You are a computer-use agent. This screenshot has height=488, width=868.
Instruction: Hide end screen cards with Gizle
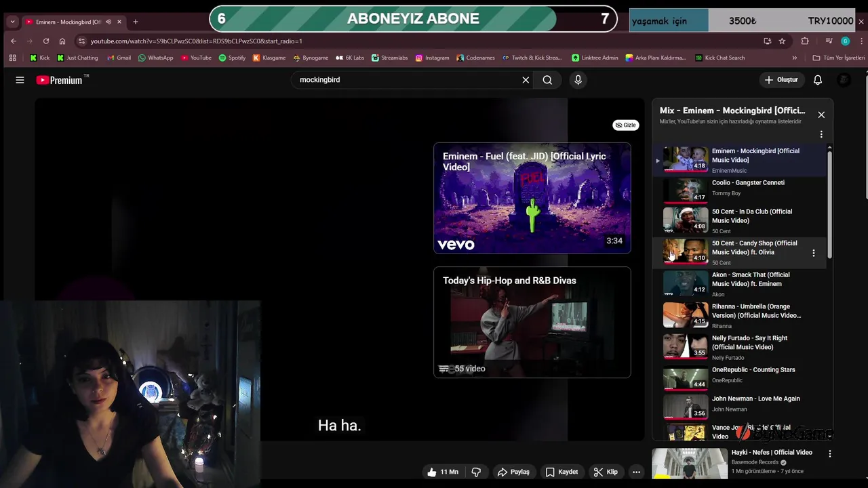click(x=625, y=125)
